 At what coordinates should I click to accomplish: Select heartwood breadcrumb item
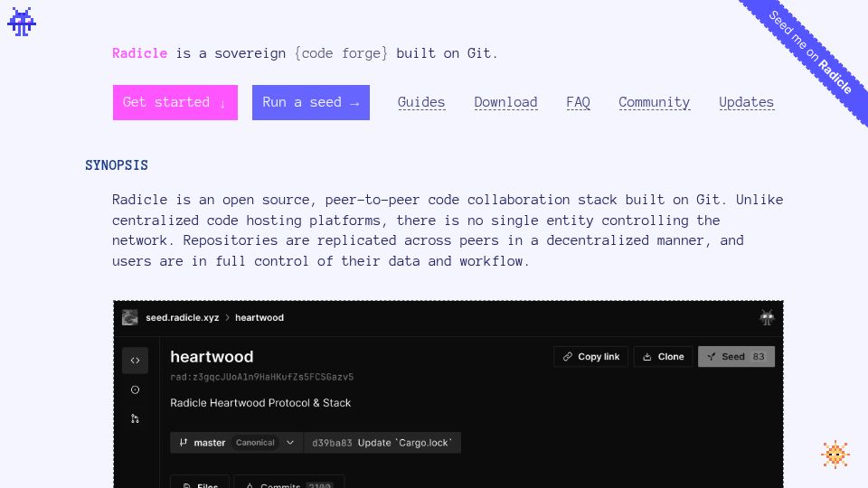pyautogui.click(x=259, y=317)
